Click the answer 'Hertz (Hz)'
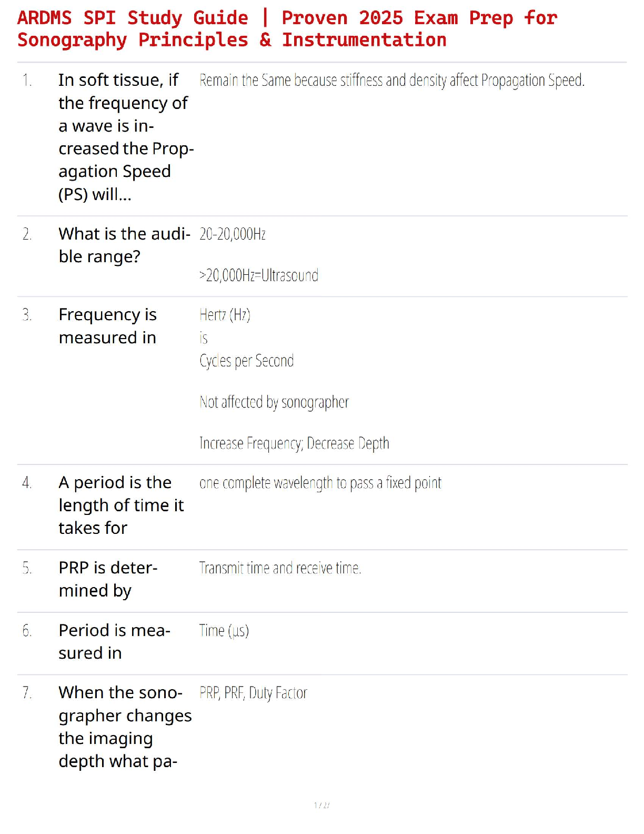The image size is (644, 834). click(225, 315)
